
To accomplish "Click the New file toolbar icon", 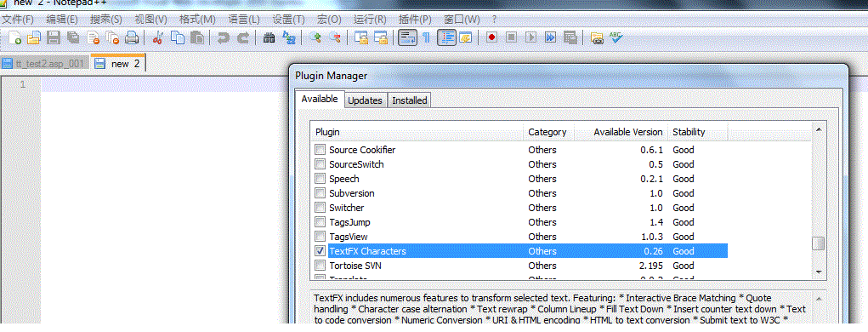I will click(x=15, y=37).
